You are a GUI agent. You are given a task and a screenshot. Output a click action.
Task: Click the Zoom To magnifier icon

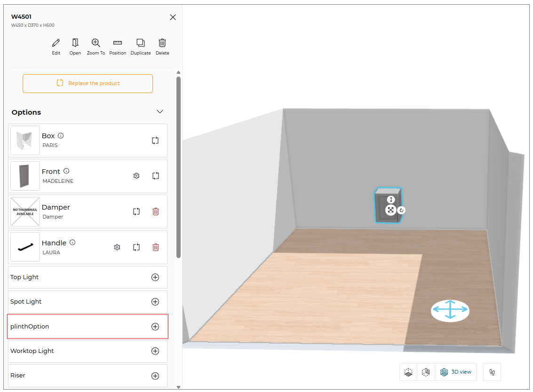(96, 43)
